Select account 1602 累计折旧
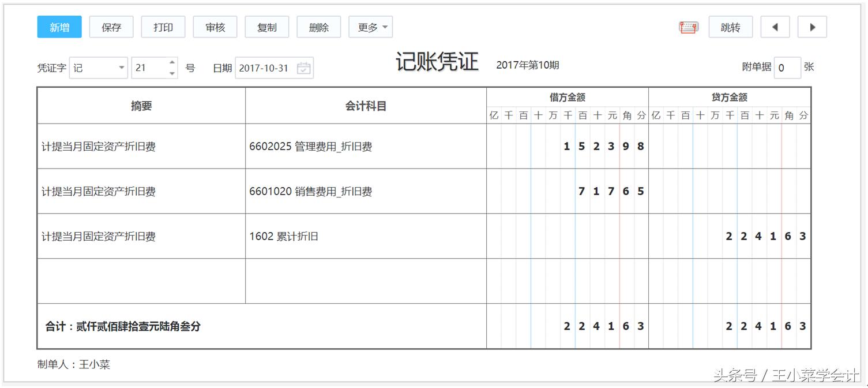The height and width of the screenshot is (388, 868). click(366, 236)
